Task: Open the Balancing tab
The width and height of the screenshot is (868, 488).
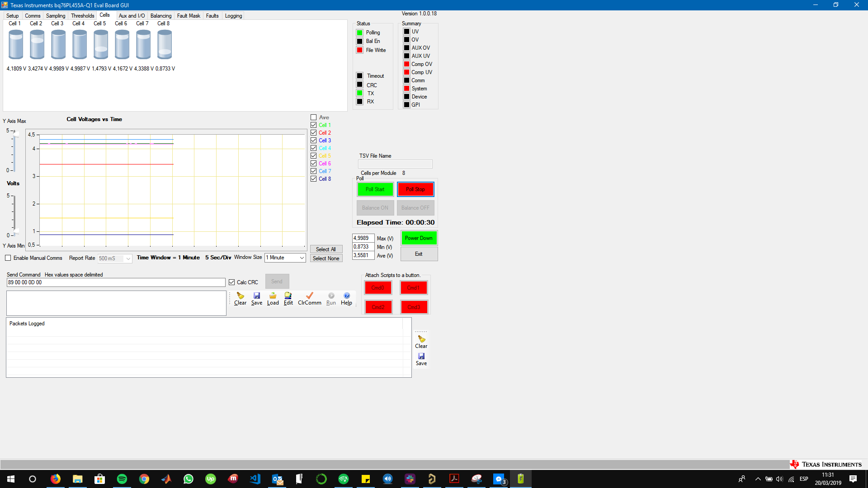Action: (x=161, y=16)
